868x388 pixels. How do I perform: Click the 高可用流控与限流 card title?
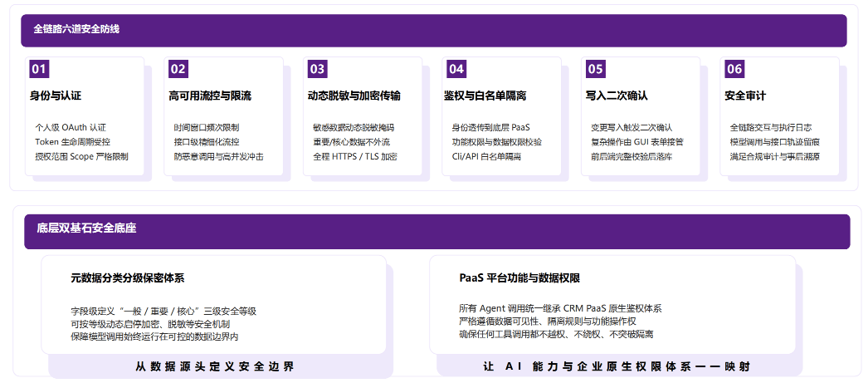pyautogui.click(x=210, y=96)
